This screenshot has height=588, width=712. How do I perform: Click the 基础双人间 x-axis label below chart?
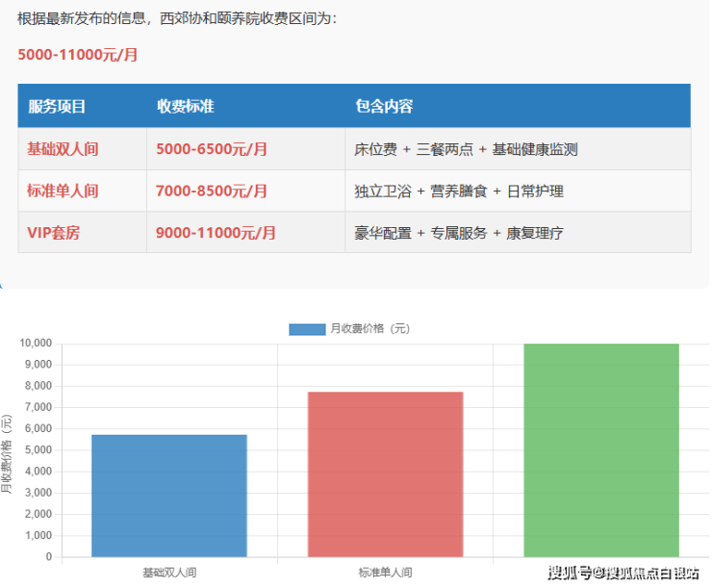click(169, 573)
